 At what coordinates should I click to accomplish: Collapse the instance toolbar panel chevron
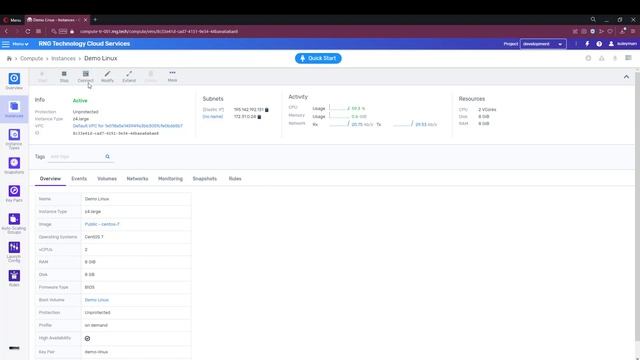pyautogui.click(x=626, y=77)
